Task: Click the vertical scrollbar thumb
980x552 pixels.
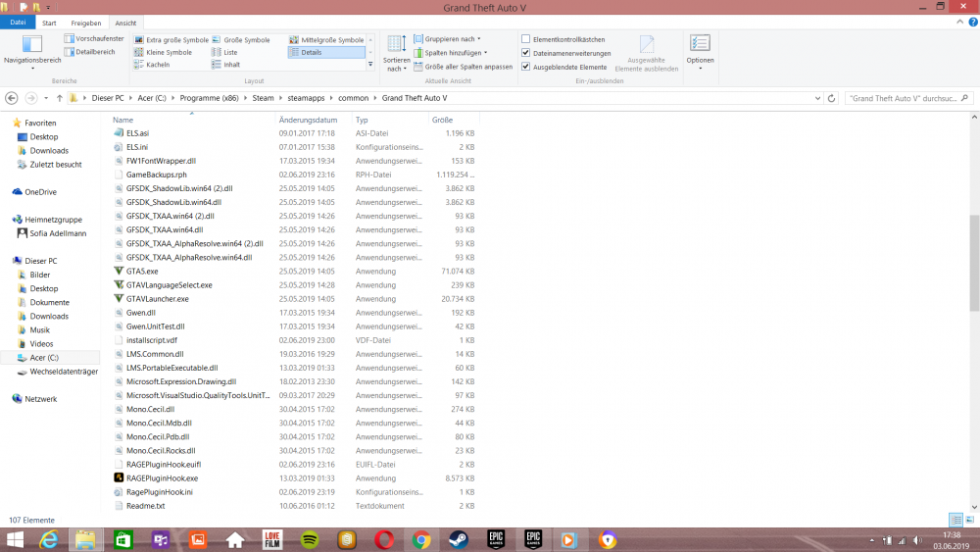Action: coord(974,263)
